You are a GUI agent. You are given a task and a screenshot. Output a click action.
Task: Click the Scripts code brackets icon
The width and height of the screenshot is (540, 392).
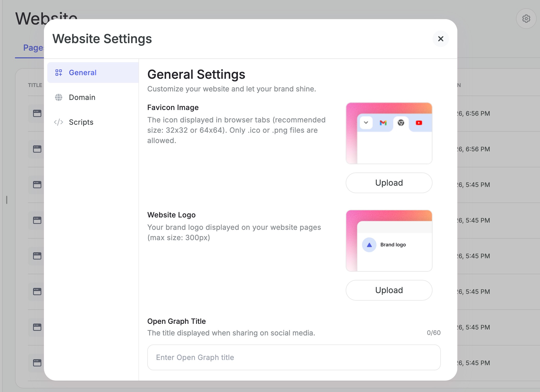pyautogui.click(x=59, y=122)
